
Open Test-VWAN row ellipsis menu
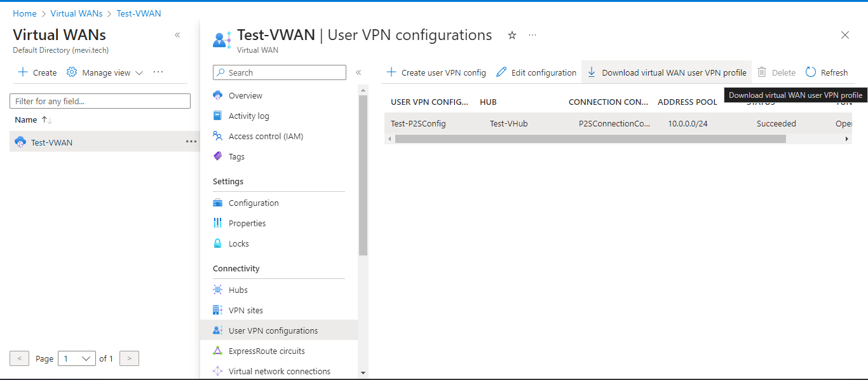coord(191,142)
